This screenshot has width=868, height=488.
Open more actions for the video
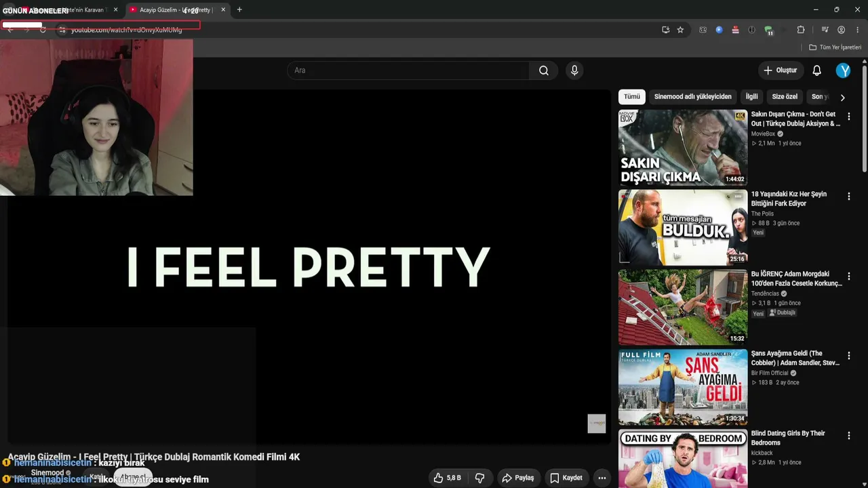601,478
